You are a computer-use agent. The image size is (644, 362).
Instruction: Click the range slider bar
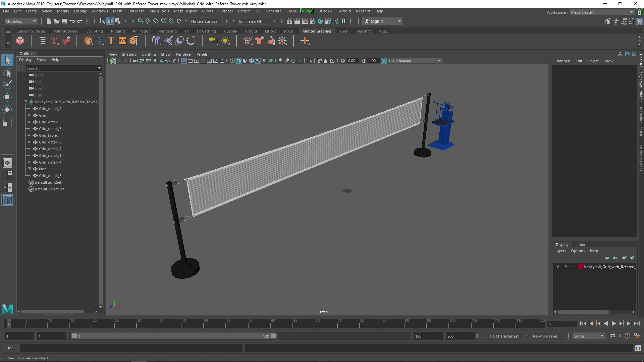pyautogui.click(x=174, y=336)
